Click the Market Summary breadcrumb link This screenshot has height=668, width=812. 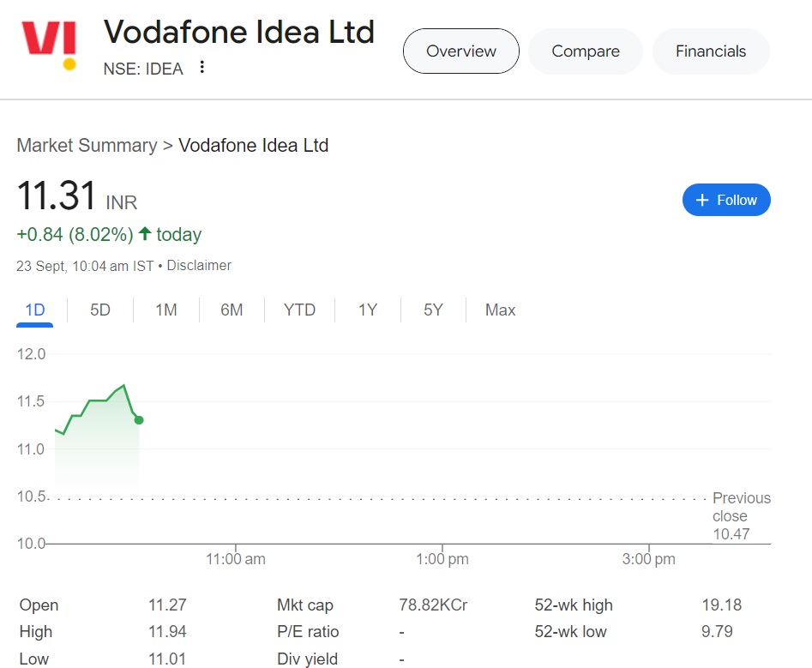(x=87, y=146)
